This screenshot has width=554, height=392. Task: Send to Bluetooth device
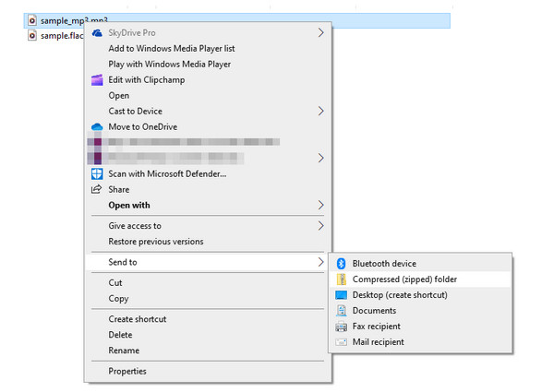[420, 264]
